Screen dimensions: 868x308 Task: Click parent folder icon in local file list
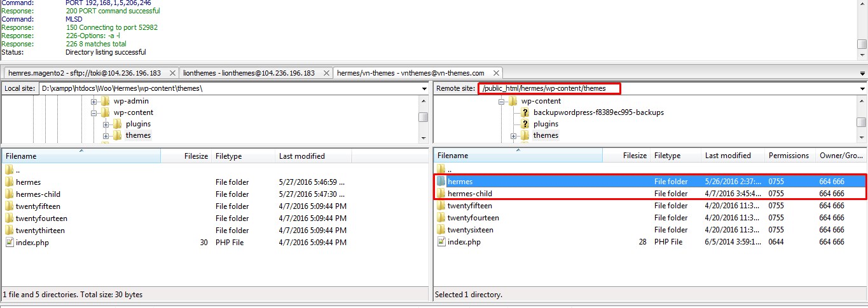[x=9, y=170]
